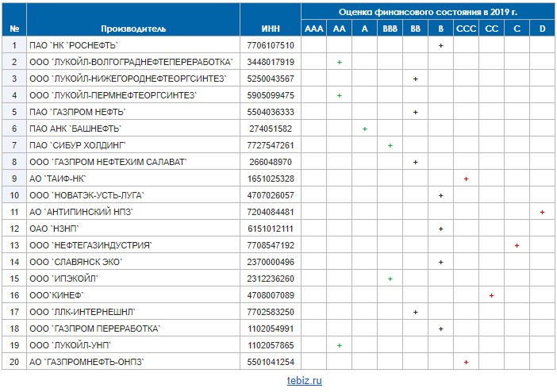Screen dimensions: 557x392
Task: Click the CCC rating column header
Action: [x=466, y=29]
